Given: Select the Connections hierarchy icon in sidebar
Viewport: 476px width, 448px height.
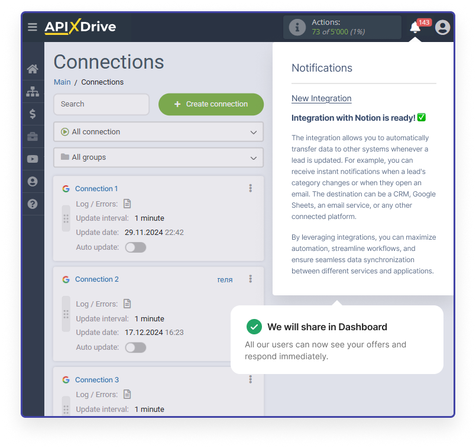Looking at the screenshot, I should 33,91.
